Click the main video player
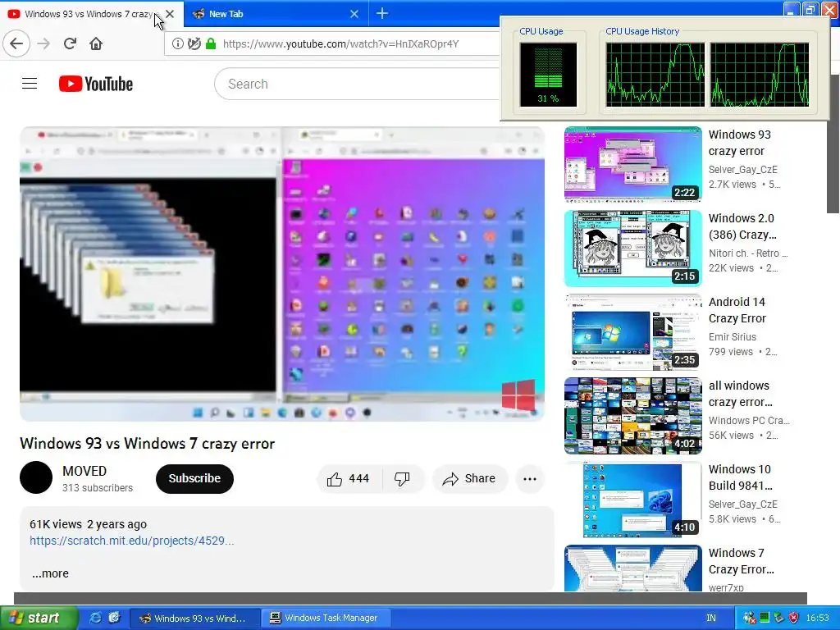Screen dimensions: 840x630 pyautogui.click(x=282, y=274)
